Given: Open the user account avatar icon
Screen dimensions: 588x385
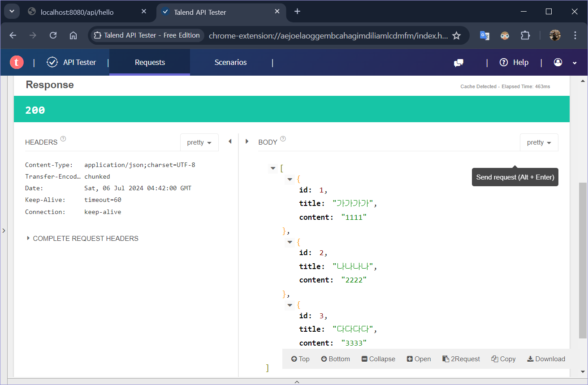Looking at the screenshot, I should coord(558,62).
